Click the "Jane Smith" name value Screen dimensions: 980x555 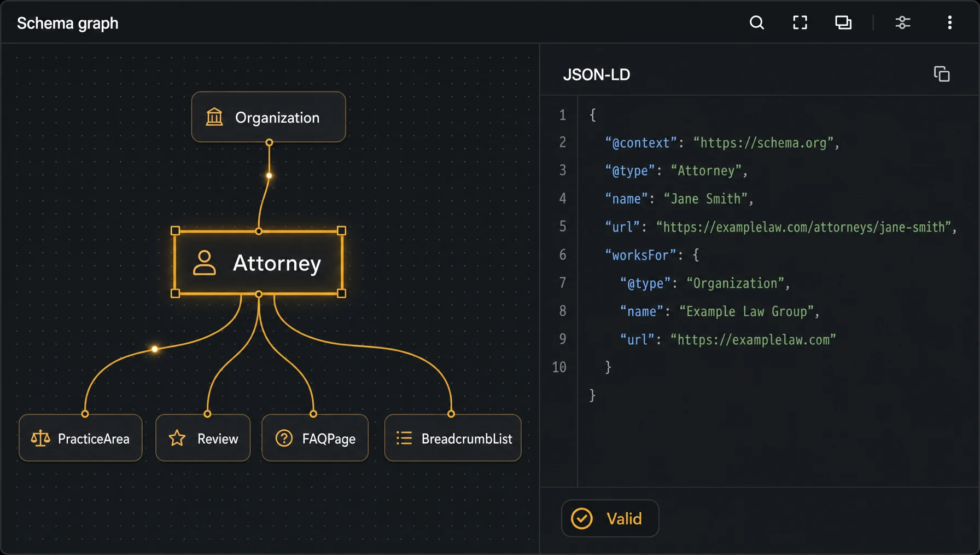click(705, 199)
